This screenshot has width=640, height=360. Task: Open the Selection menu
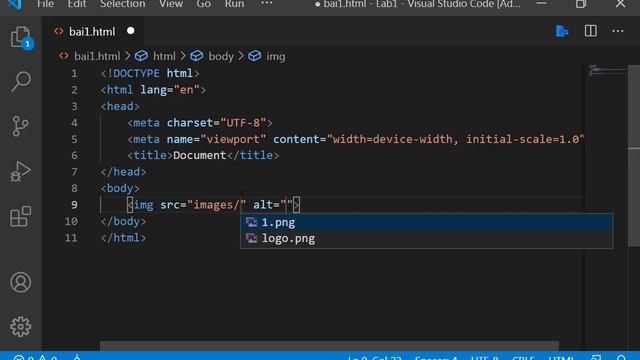[x=122, y=4]
